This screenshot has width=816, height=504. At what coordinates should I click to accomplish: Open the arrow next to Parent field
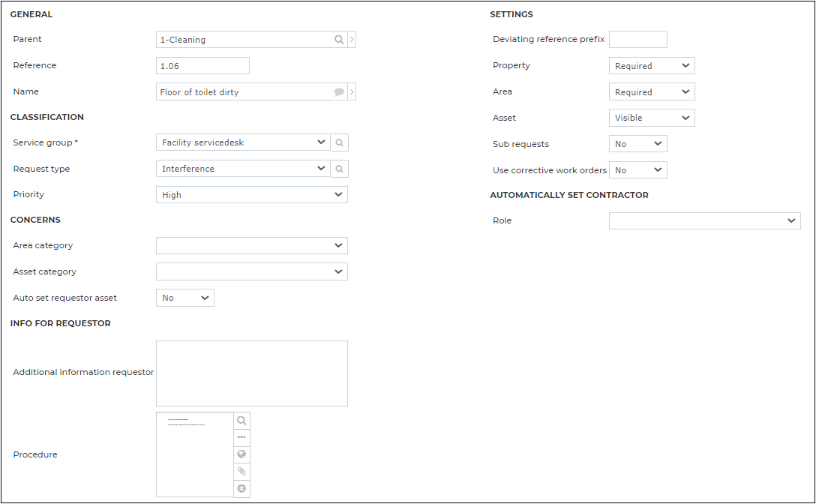(352, 40)
